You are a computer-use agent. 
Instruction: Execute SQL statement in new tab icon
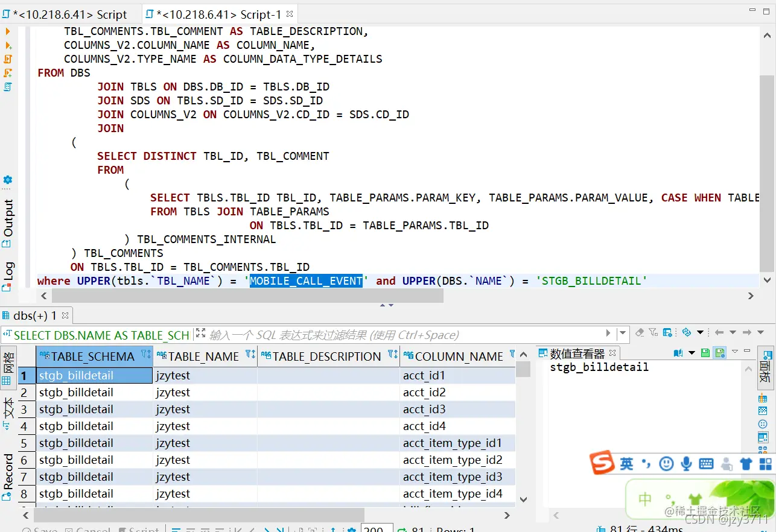(8, 46)
